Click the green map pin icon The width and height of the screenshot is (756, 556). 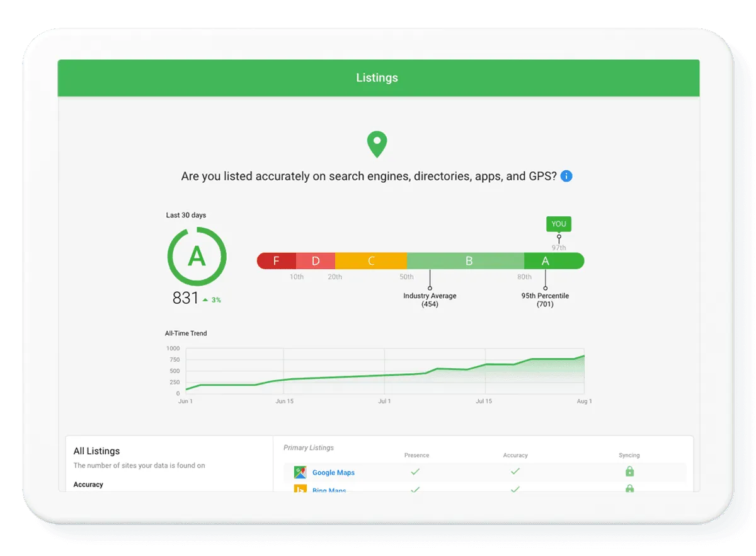(377, 143)
